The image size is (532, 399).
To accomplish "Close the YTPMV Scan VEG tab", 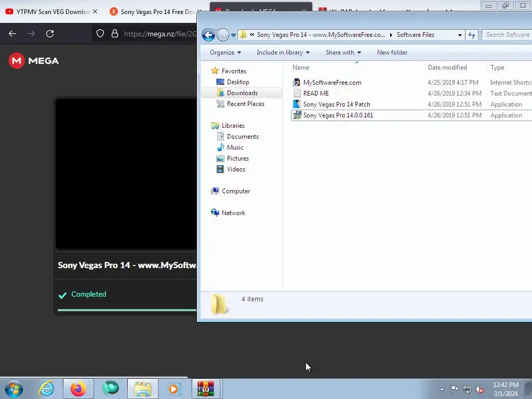I will [96, 11].
